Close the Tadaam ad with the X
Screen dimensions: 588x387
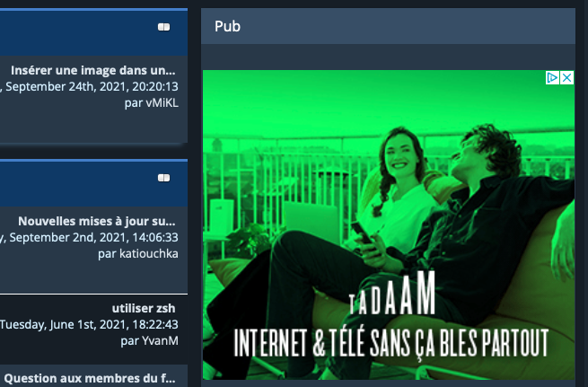click(566, 77)
